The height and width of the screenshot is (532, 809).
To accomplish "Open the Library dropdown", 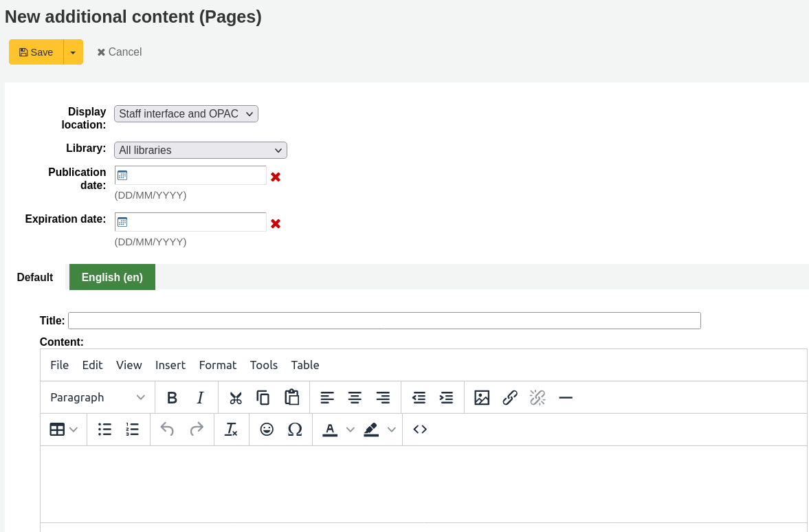I will [201, 150].
